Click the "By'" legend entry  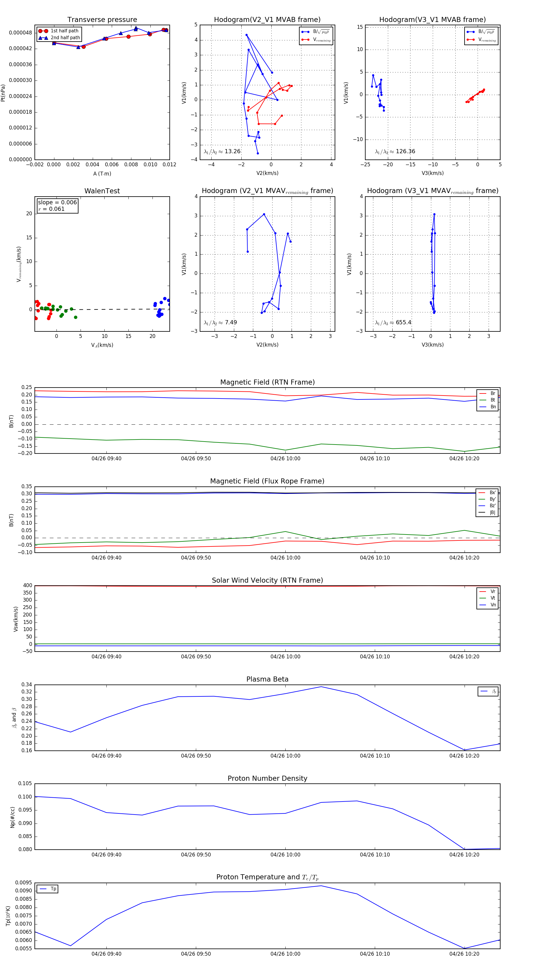[487, 499]
